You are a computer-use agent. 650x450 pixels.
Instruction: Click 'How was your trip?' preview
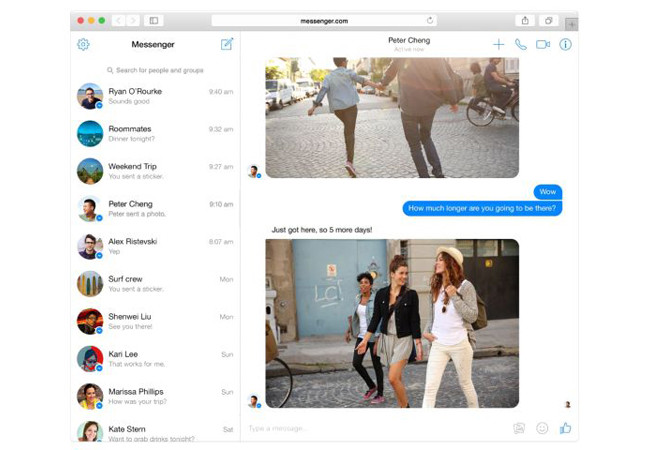click(138, 402)
